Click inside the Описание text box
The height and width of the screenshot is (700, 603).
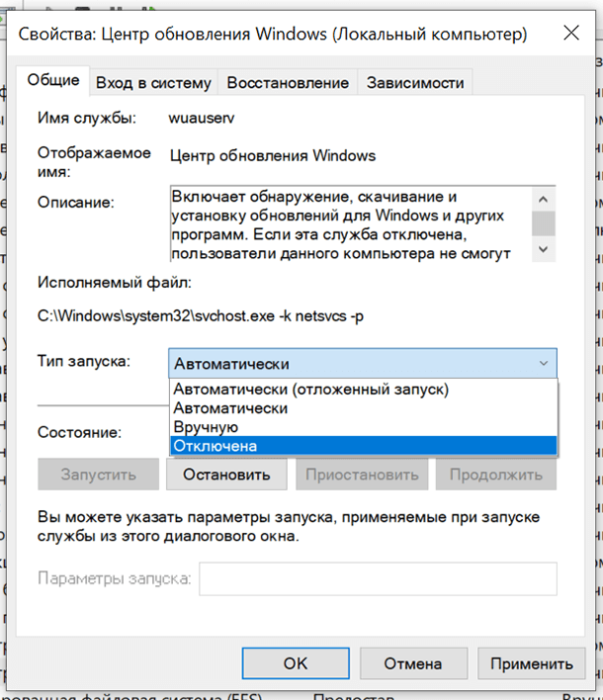[x=351, y=224]
